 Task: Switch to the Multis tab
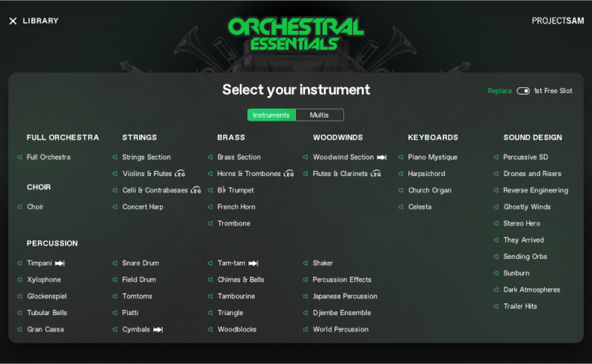point(320,115)
